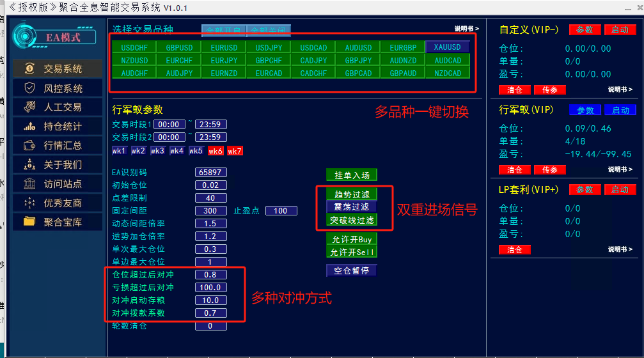This screenshot has width=644, height=358.
Task: Click the 访问站点 building icon
Action: [x=29, y=183]
